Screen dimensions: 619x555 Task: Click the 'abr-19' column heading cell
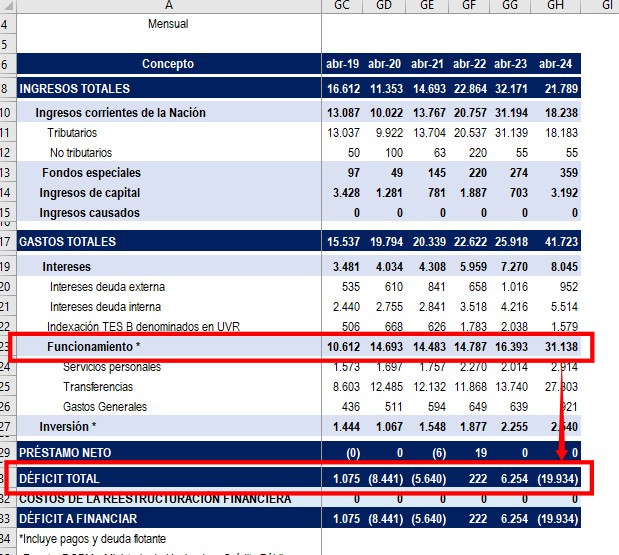342,64
